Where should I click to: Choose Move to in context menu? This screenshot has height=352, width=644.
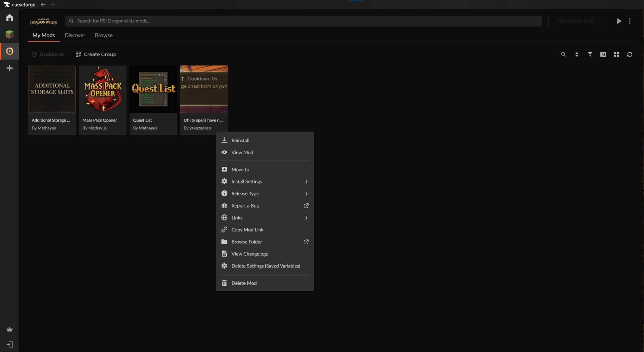(265, 170)
